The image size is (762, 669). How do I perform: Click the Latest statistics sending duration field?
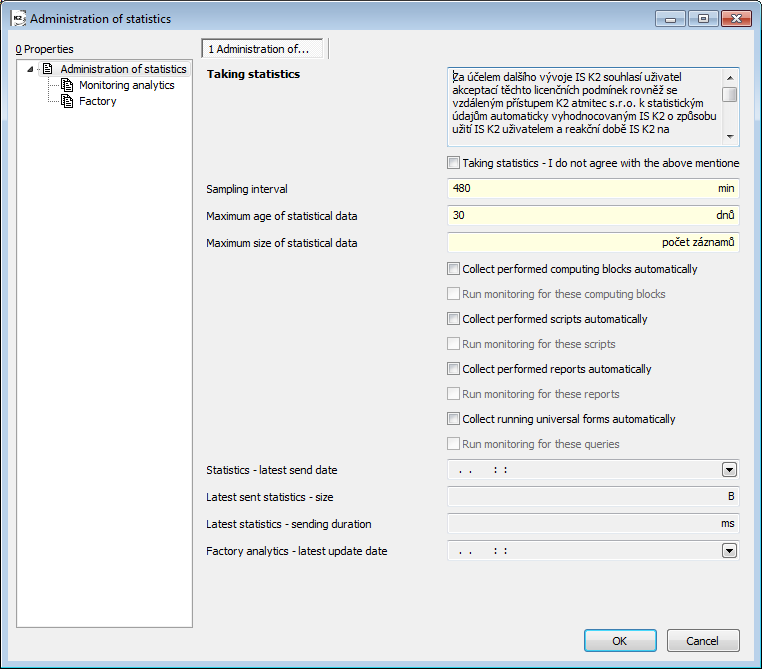tap(593, 524)
